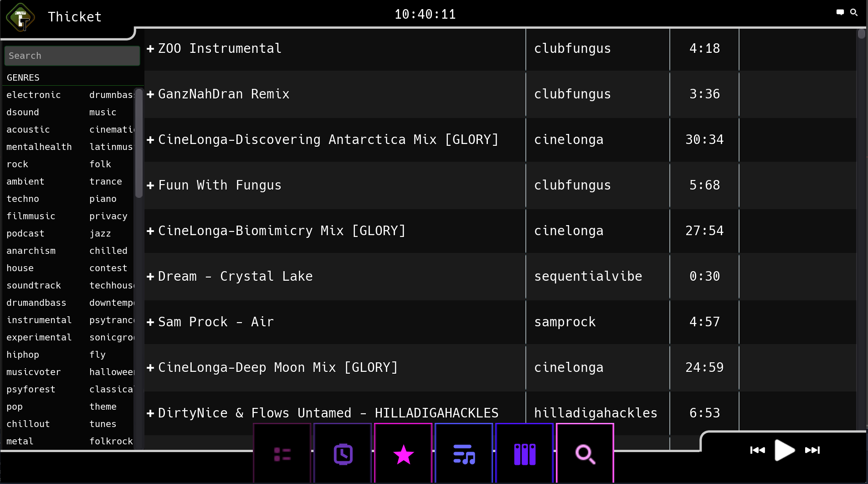Open the playlists music-note icon
868x484 pixels.
(463, 453)
